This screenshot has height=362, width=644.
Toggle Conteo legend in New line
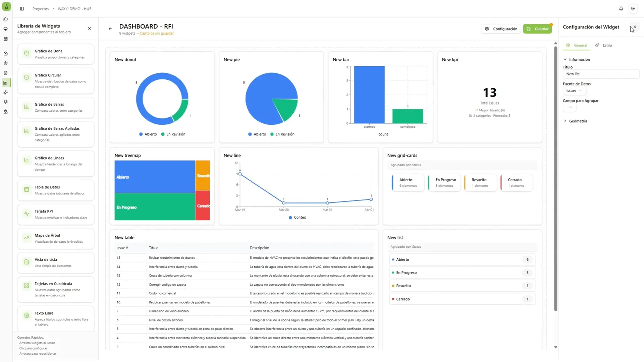point(297,217)
